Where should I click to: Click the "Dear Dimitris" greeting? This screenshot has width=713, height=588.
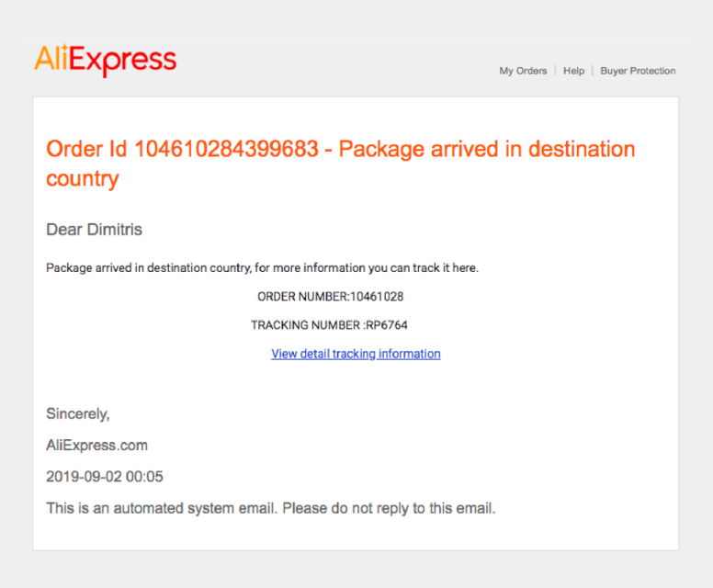[x=94, y=229]
